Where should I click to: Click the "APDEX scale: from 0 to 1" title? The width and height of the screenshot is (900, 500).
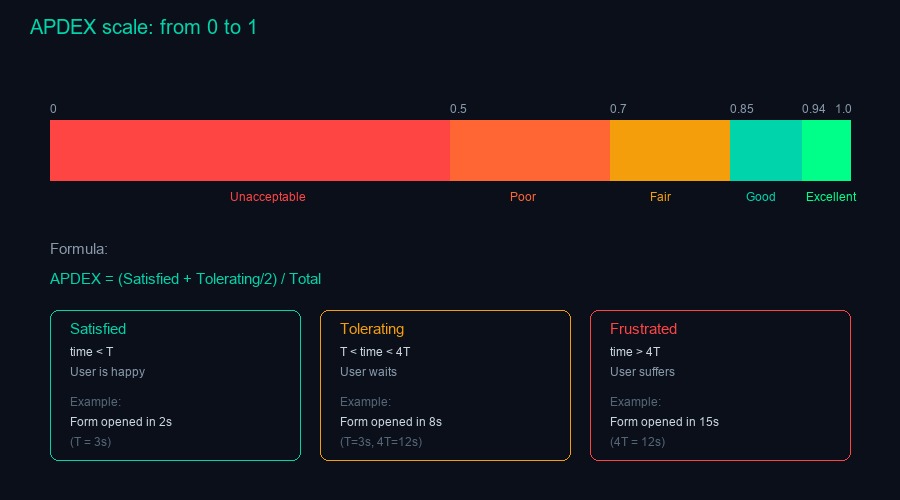[x=143, y=28]
